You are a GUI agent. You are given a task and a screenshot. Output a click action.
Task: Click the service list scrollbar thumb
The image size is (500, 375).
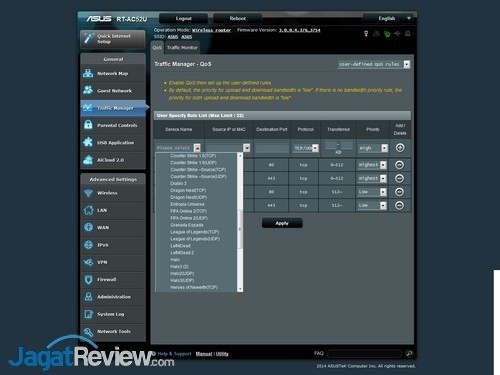240,229
